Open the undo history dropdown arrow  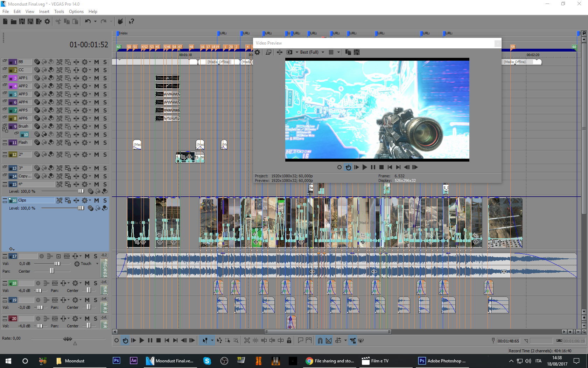(x=95, y=21)
